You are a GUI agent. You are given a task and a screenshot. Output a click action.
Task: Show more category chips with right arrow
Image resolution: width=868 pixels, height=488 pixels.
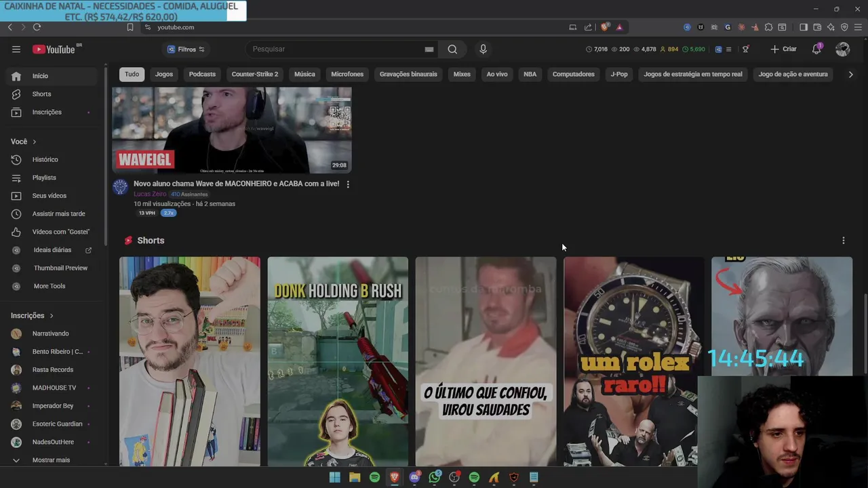click(x=850, y=75)
